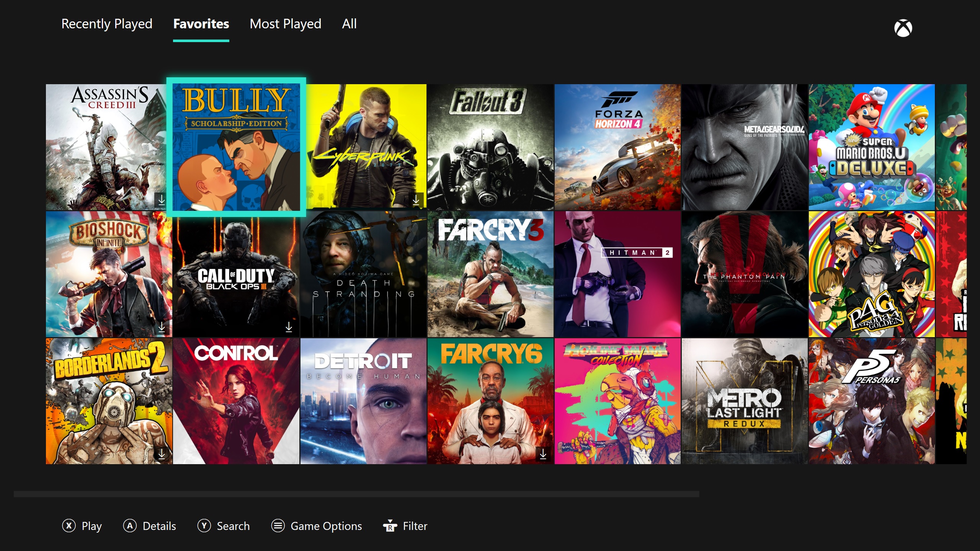Click the Details label
Viewport: 980px width, 551px height.
click(x=159, y=526)
